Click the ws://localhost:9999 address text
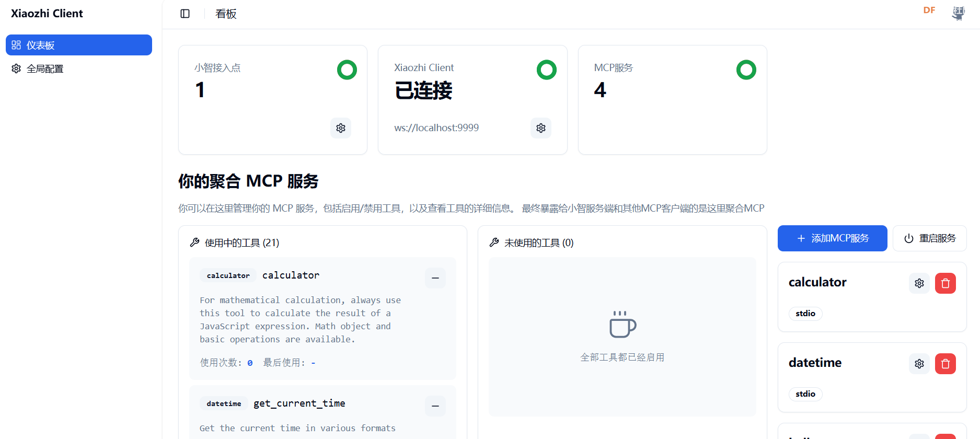 point(436,128)
